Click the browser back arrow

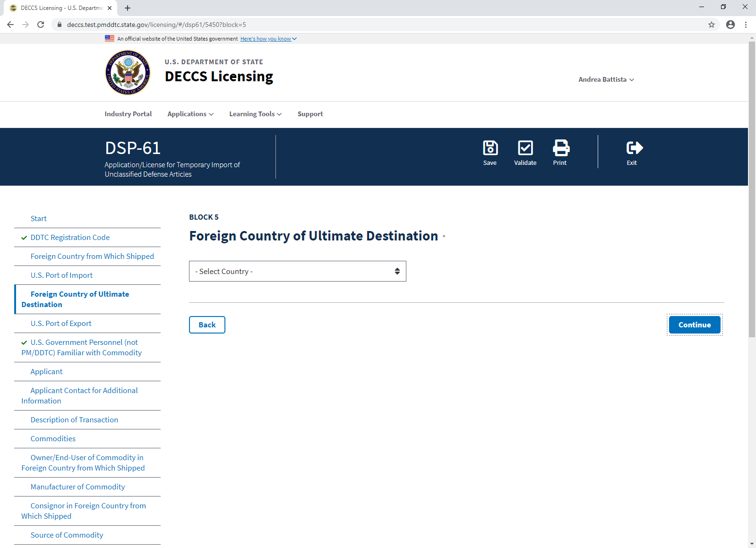[10, 25]
